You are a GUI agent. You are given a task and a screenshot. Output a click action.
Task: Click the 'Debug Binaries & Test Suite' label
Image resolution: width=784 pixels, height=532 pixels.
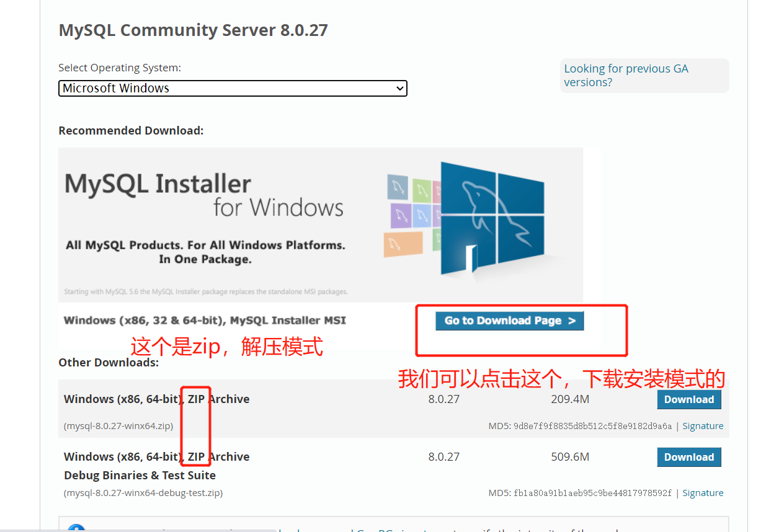(140, 476)
